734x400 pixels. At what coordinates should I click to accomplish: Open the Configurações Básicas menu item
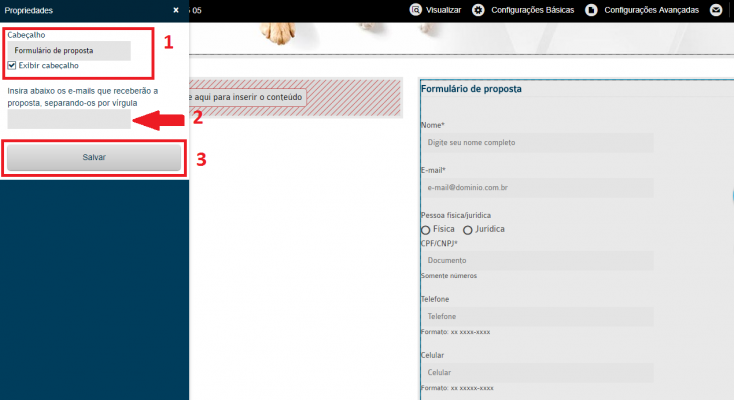pyautogui.click(x=532, y=10)
